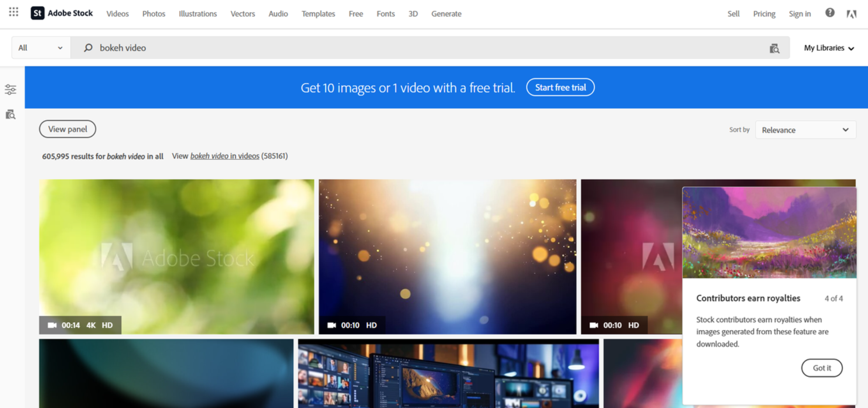Open the Sort by Relevance dropdown

point(805,130)
